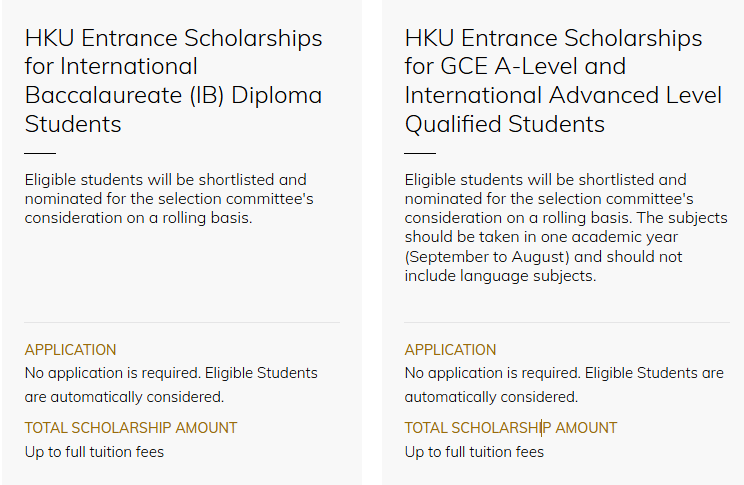Click 'Up to full tuition fees' in IB card
The image size is (744, 485).
tap(94, 452)
